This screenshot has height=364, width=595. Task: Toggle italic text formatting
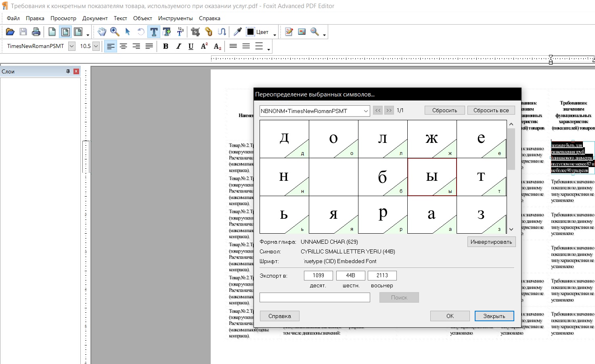(x=178, y=46)
